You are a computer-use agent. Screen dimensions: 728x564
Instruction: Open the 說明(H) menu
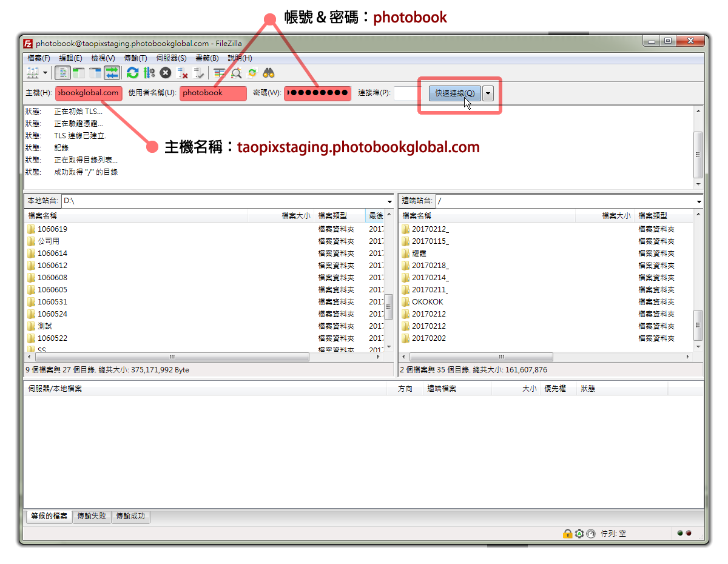[240, 58]
